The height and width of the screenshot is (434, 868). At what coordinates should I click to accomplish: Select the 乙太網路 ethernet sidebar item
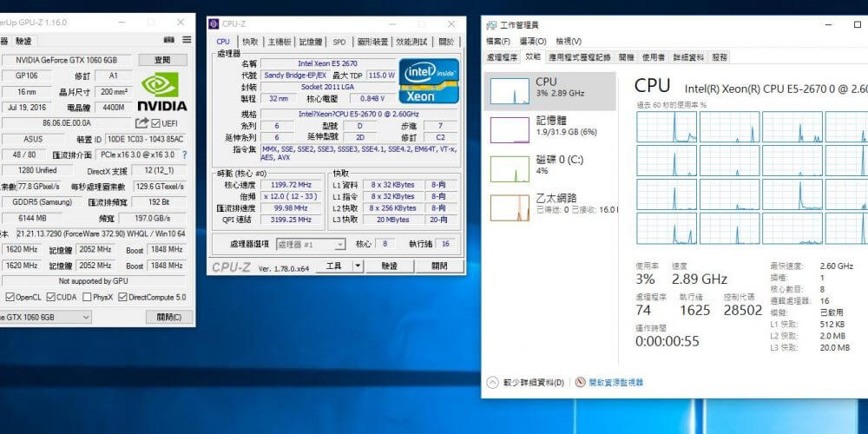click(549, 207)
